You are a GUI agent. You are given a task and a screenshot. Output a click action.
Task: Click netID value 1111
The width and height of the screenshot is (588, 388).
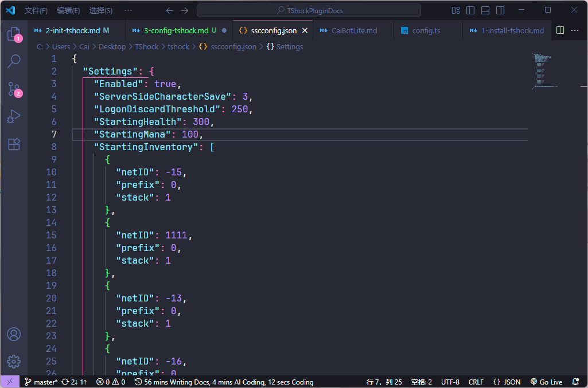(176, 235)
